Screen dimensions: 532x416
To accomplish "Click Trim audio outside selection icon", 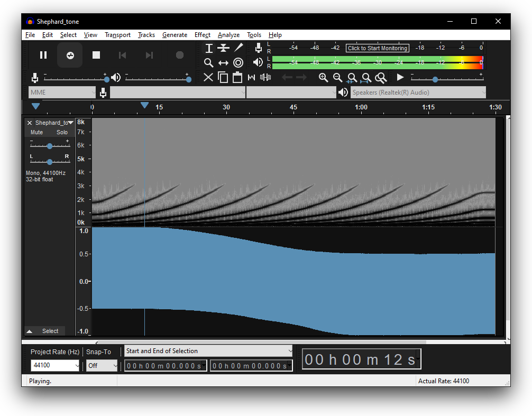I will click(251, 78).
